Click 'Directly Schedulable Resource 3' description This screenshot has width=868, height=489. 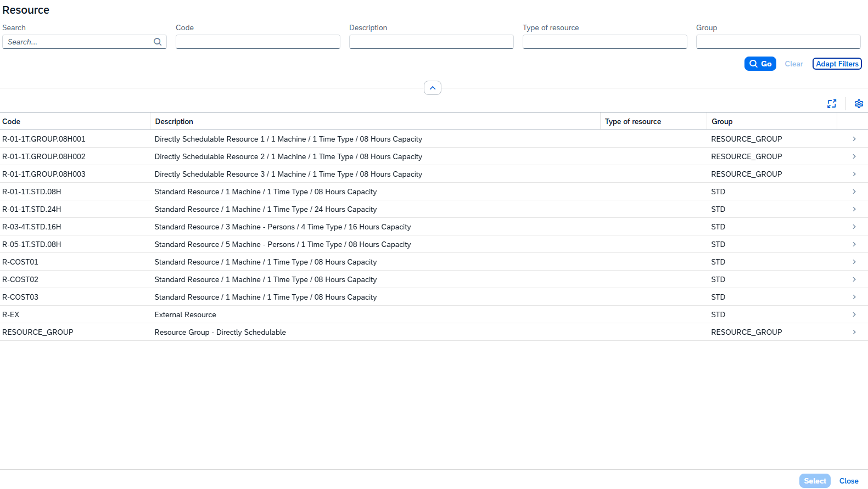(x=288, y=174)
